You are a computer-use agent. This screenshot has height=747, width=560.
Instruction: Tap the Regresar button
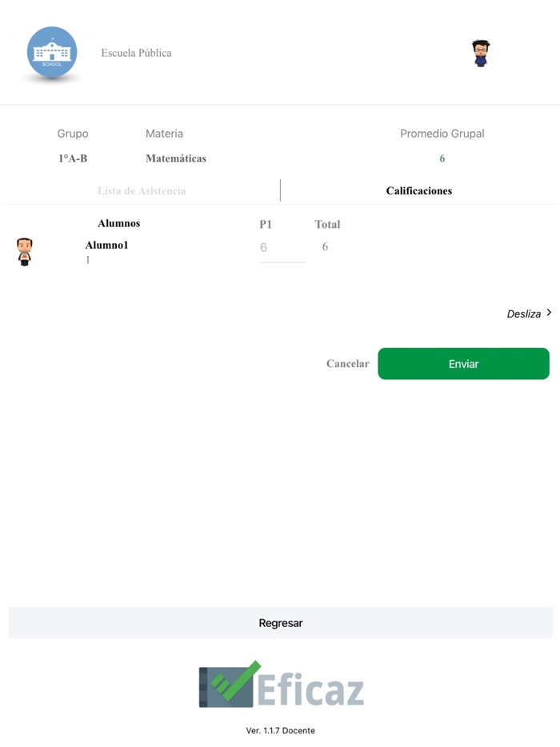pyautogui.click(x=280, y=623)
